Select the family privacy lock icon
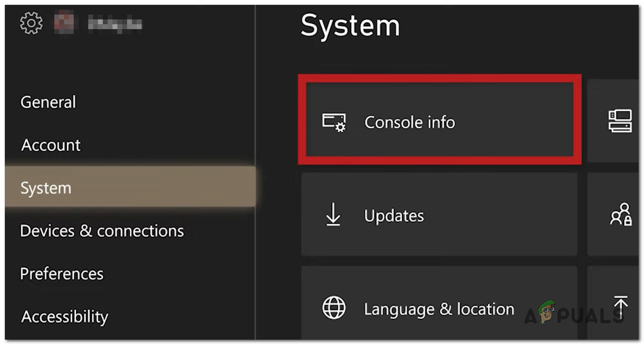The width and height of the screenshot is (644, 345). click(621, 216)
